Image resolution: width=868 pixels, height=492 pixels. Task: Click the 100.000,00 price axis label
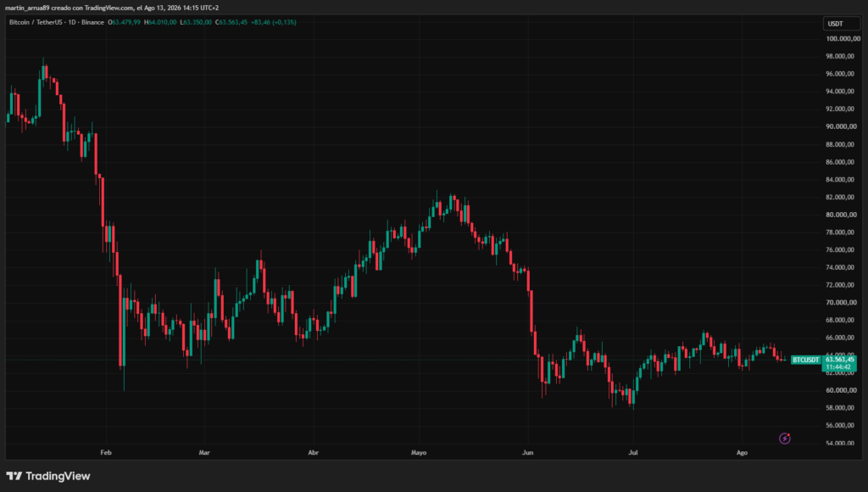843,39
